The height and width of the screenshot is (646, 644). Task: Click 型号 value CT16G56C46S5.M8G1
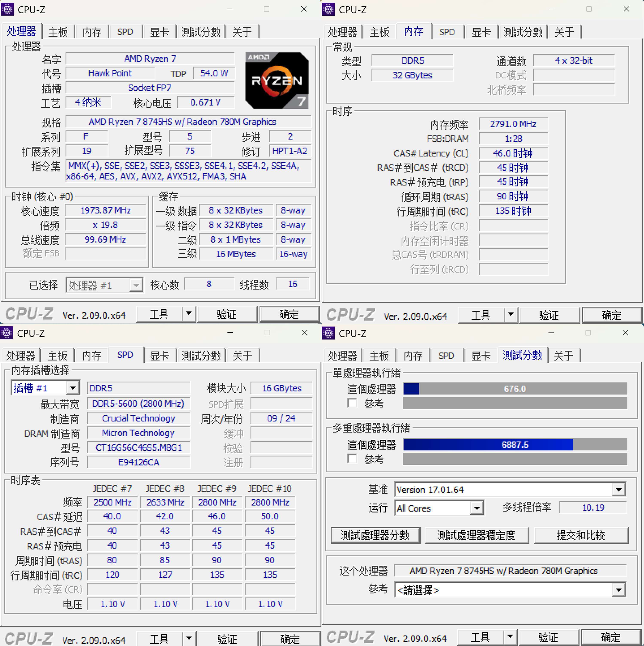[139, 447]
